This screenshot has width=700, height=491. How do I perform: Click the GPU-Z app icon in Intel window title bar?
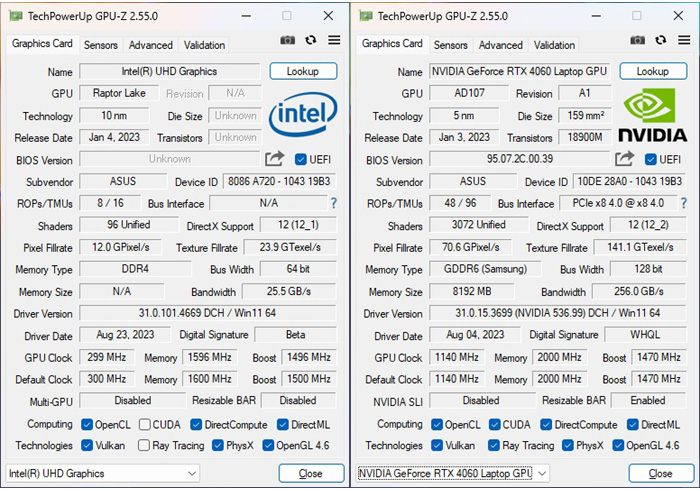point(16,16)
